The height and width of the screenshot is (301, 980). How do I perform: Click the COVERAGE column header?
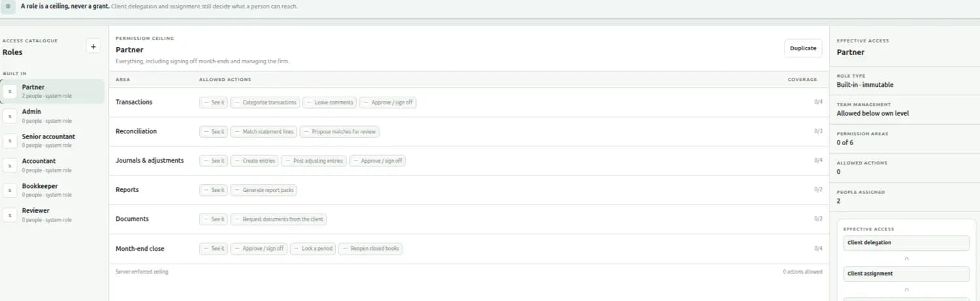point(802,80)
